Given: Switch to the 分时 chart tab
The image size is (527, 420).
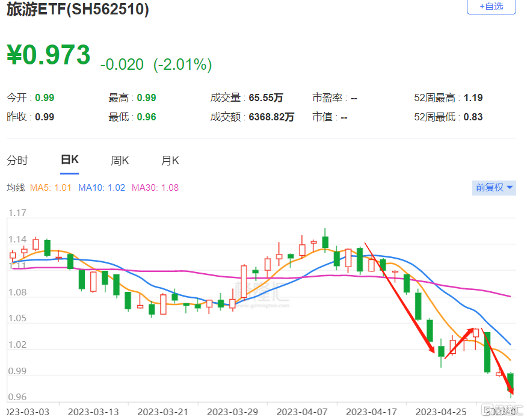Looking at the screenshot, I should [x=17, y=161].
